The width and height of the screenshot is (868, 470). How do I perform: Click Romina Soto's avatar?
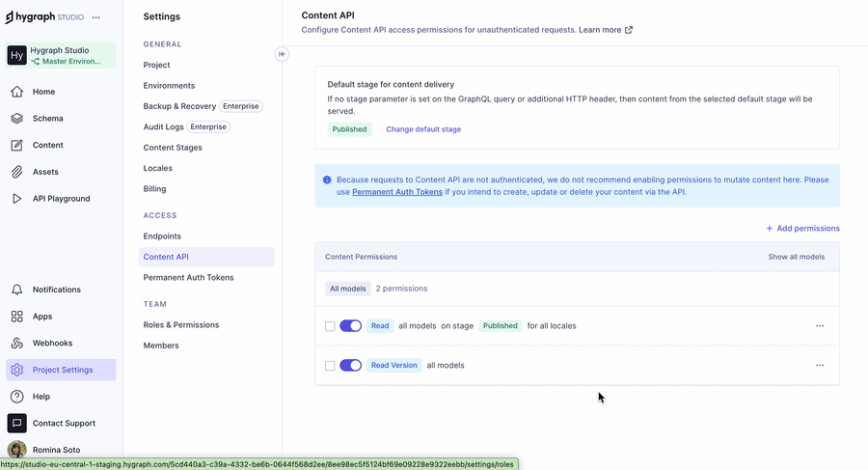[17, 450]
